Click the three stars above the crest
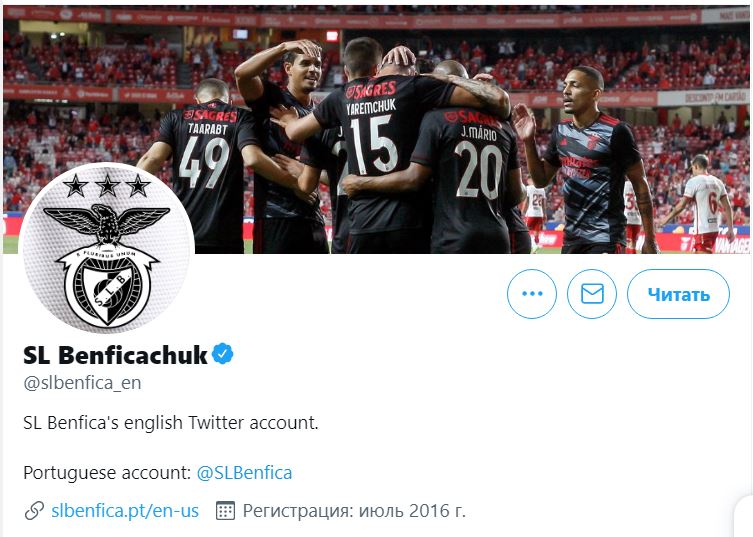Screen dimensions: 753x537 pyautogui.click(x=107, y=186)
